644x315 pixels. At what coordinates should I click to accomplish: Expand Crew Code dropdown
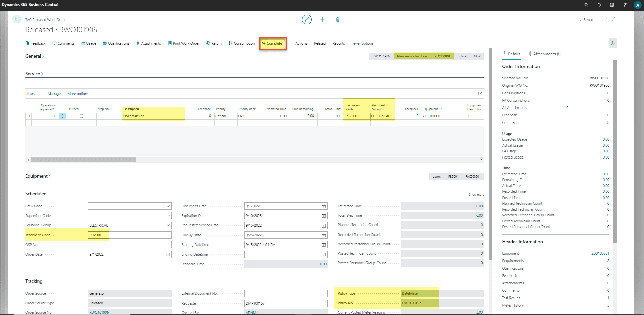168,206
